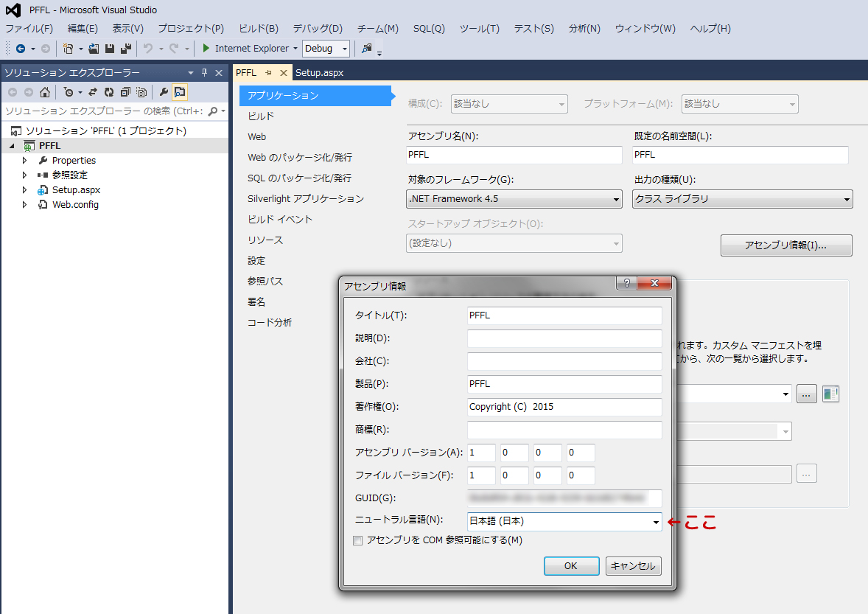Expand the 参照設定 node
Viewport: 868px width, 614px height.
point(24,175)
